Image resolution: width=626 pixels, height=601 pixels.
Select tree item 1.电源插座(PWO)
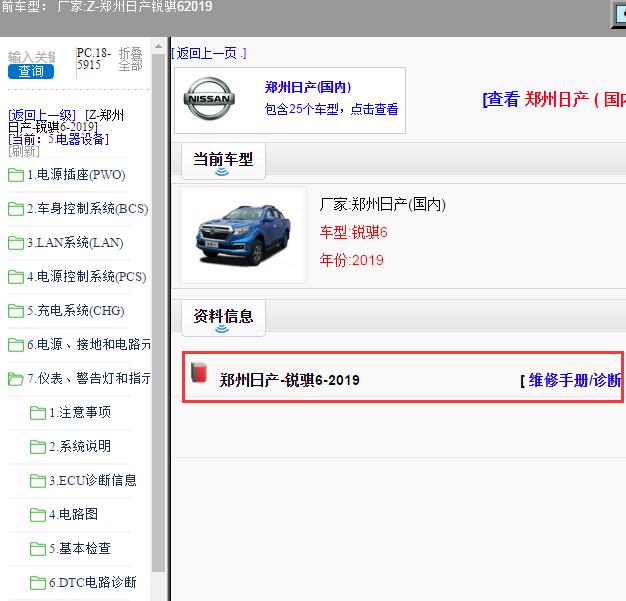click(x=76, y=175)
